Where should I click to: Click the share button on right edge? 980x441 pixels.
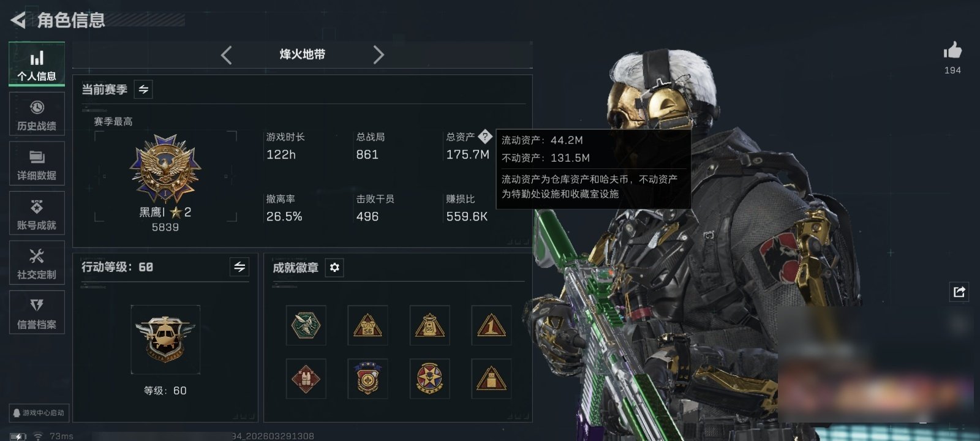[959, 292]
